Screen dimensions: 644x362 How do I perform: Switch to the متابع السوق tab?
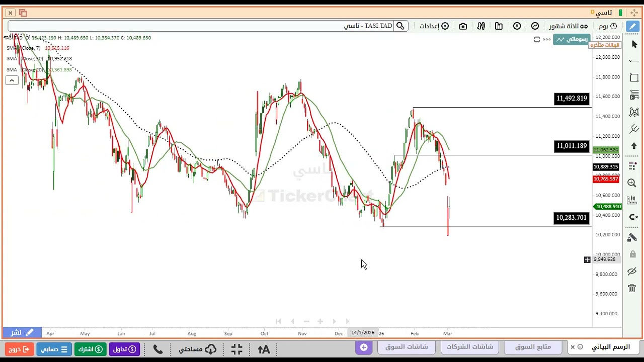click(533, 347)
